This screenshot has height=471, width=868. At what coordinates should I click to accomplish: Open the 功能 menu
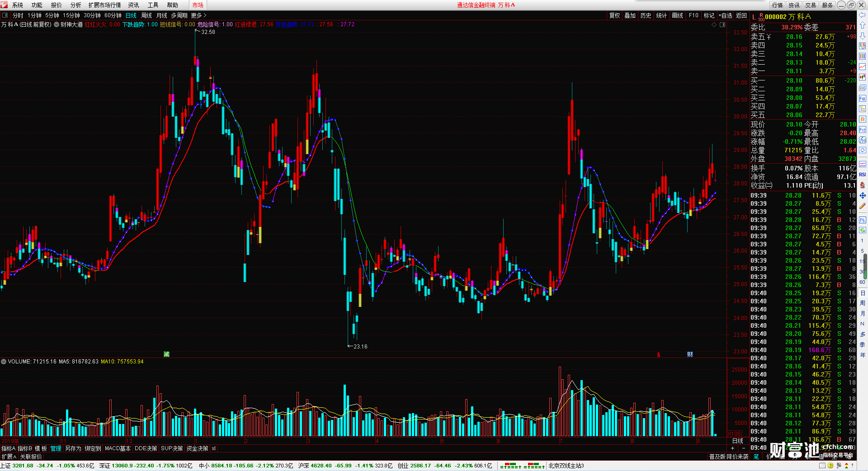(x=37, y=5)
